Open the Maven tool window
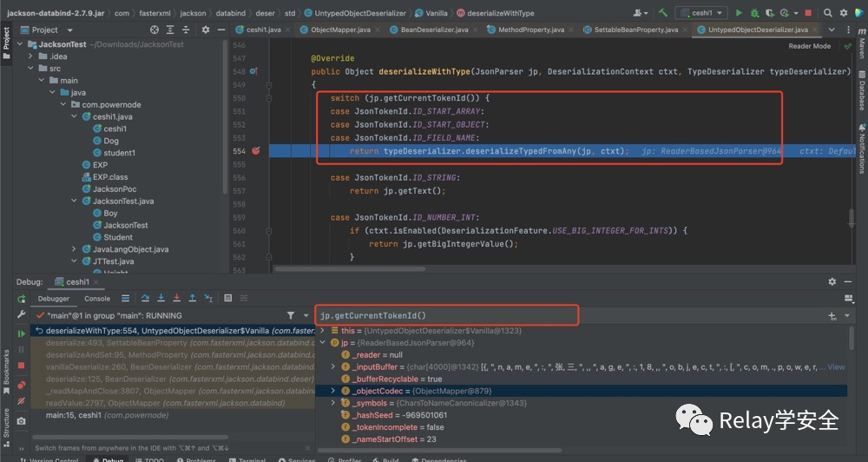This screenshot has height=462, width=868. tap(862, 43)
